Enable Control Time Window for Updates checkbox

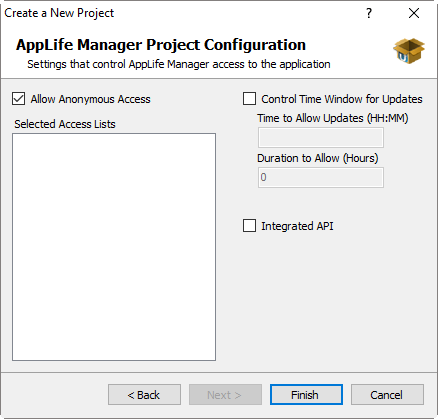tap(249, 99)
